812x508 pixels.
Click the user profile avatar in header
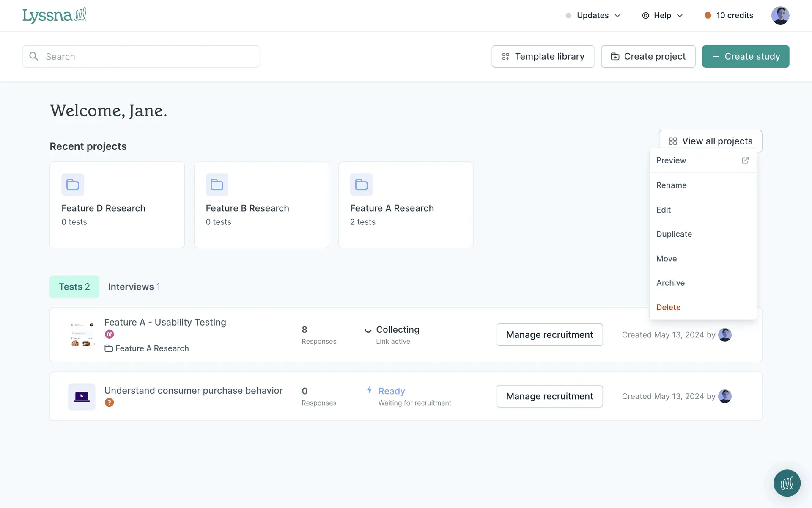pos(780,16)
